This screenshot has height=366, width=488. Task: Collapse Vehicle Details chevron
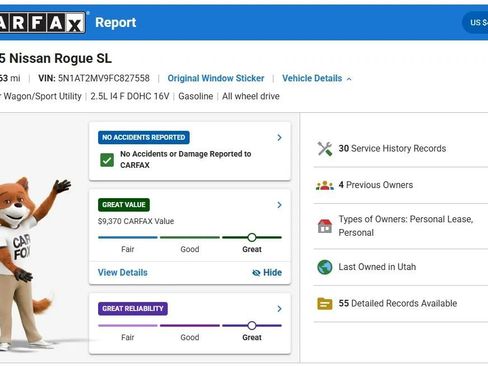[x=349, y=79]
